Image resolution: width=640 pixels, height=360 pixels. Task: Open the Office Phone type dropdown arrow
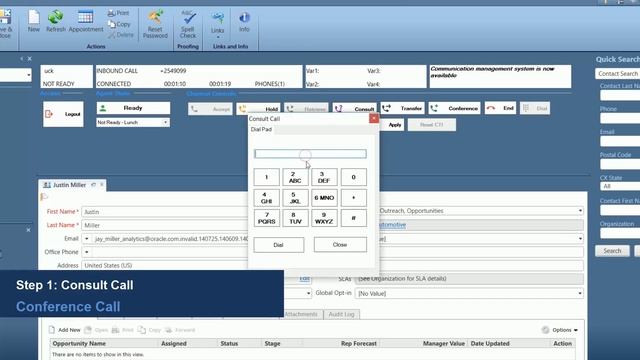[87, 252]
